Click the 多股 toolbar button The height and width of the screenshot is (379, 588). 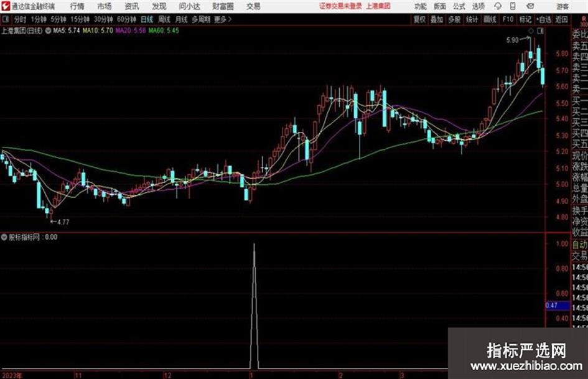454,19
